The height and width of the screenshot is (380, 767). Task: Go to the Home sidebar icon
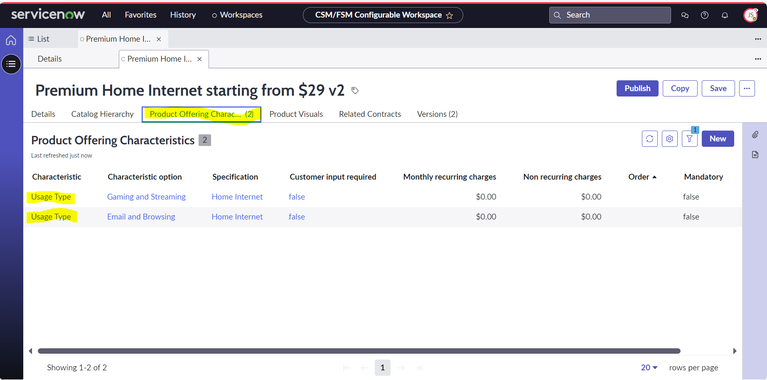tap(11, 40)
